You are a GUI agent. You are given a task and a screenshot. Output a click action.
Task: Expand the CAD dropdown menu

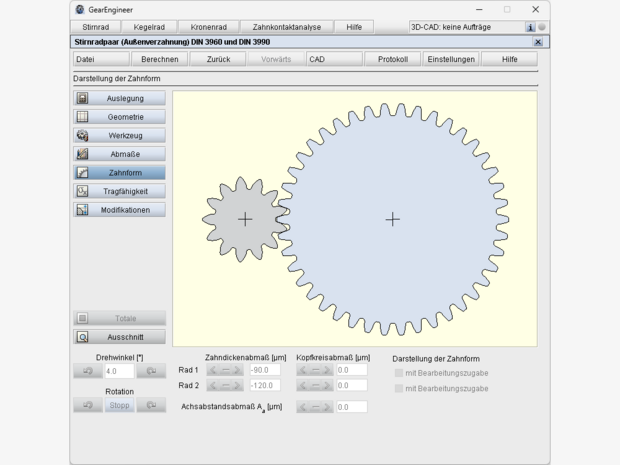click(x=333, y=59)
